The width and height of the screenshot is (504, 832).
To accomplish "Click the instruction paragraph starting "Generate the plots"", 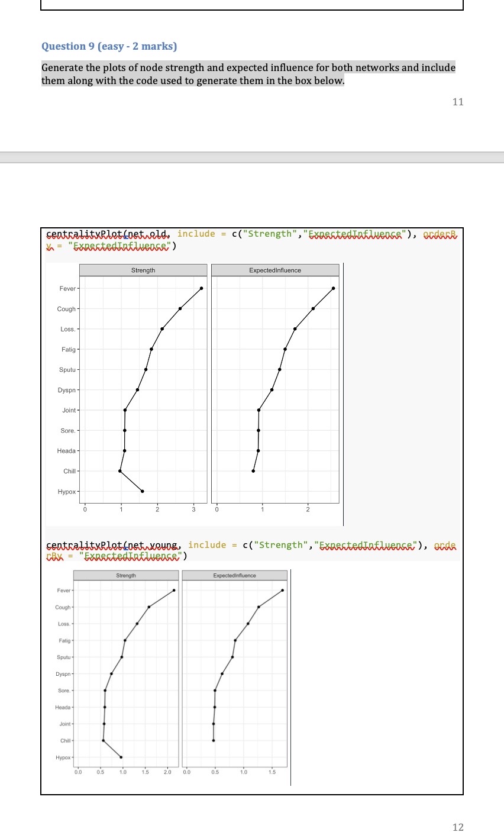I will click(x=248, y=74).
